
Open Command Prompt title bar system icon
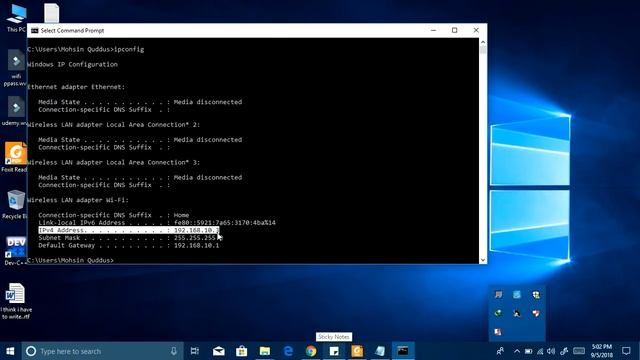(34, 31)
